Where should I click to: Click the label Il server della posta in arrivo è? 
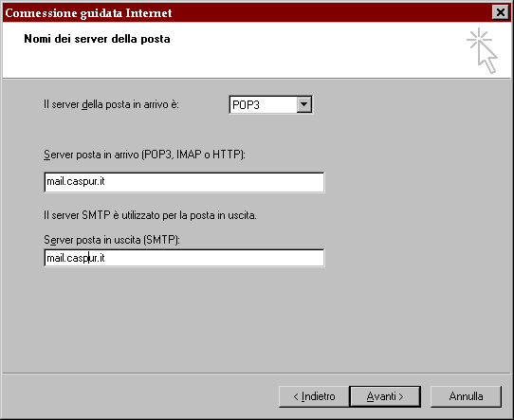coord(111,104)
